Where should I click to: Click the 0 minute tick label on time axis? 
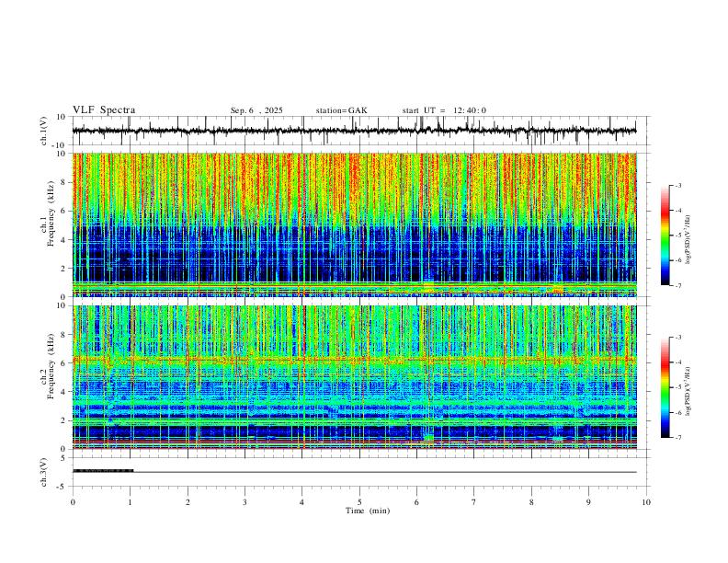tap(73, 502)
